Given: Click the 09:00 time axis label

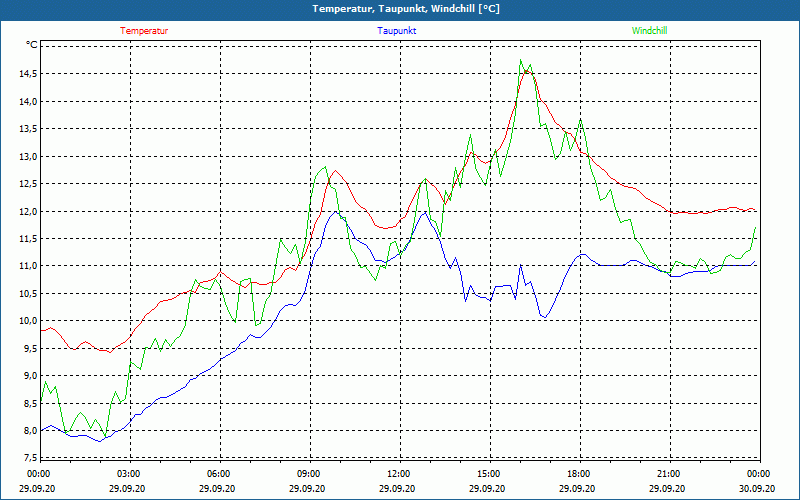Looking at the screenshot, I should tap(308, 474).
